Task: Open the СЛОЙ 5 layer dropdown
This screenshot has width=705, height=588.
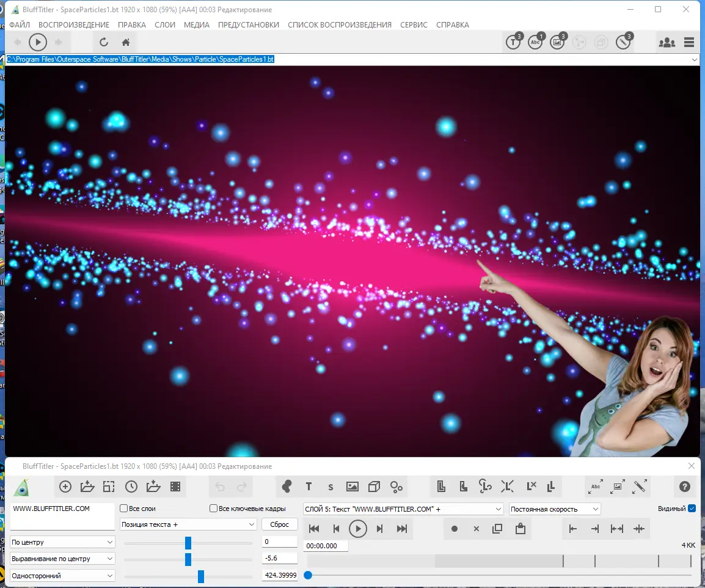Action: (x=403, y=509)
